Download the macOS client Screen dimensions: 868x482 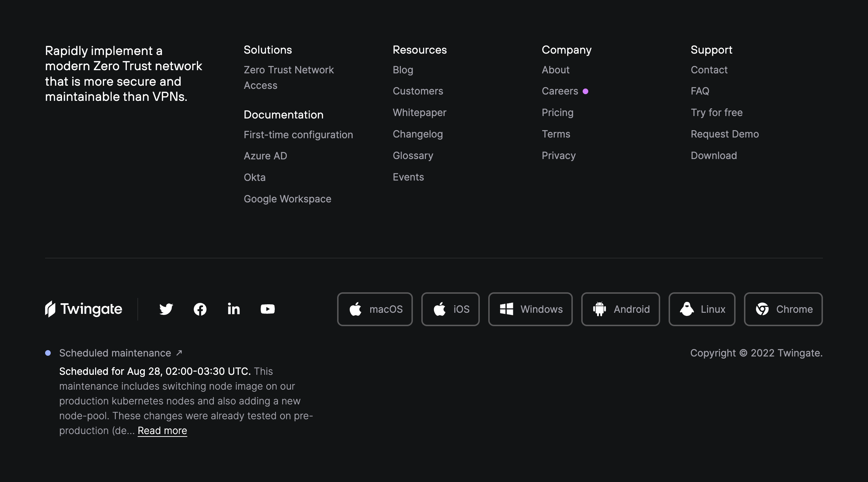pyautogui.click(x=374, y=309)
